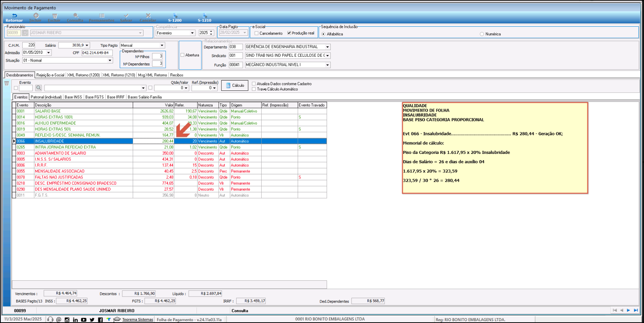
Task: Click the colored Teorema logo icon
Action: [109, 319]
